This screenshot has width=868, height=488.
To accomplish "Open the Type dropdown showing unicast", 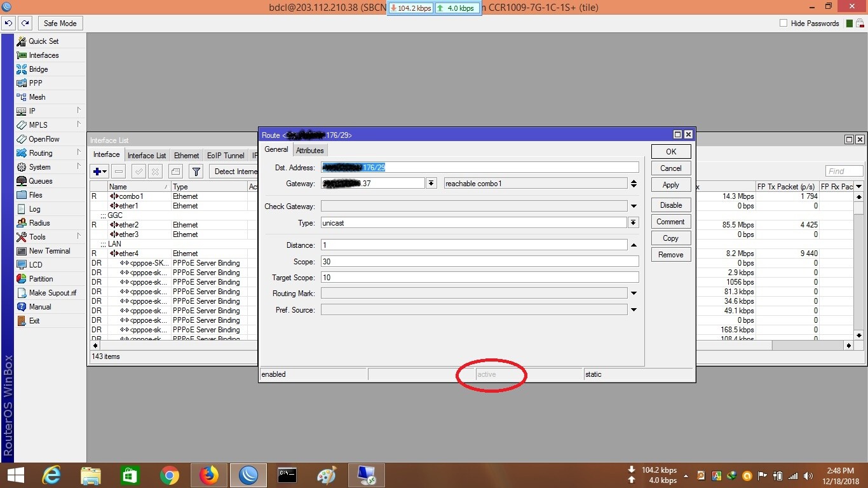I will click(634, 223).
